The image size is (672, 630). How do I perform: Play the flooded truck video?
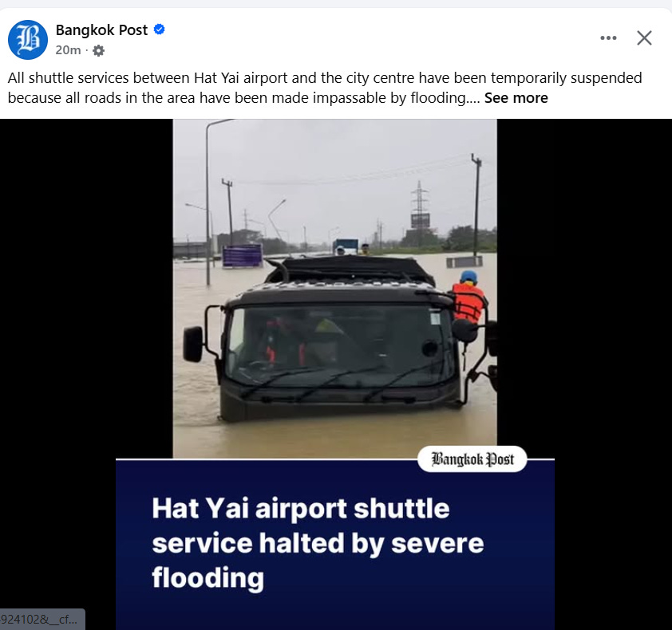334,288
